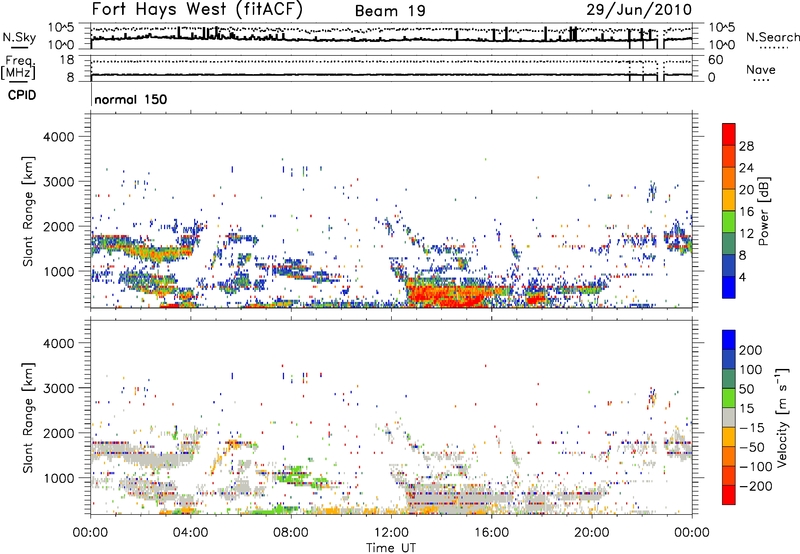Click the date '29/Jun/2010'

click(639, 10)
